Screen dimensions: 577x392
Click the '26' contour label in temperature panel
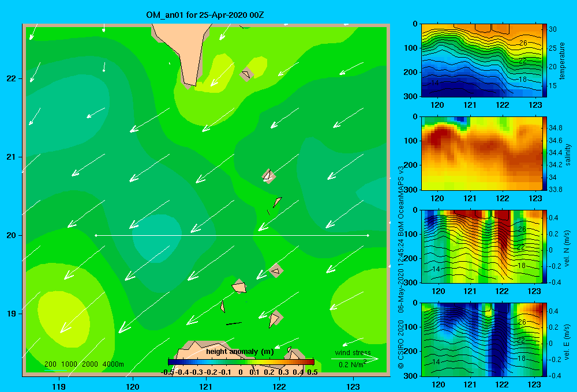(x=523, y=43)
